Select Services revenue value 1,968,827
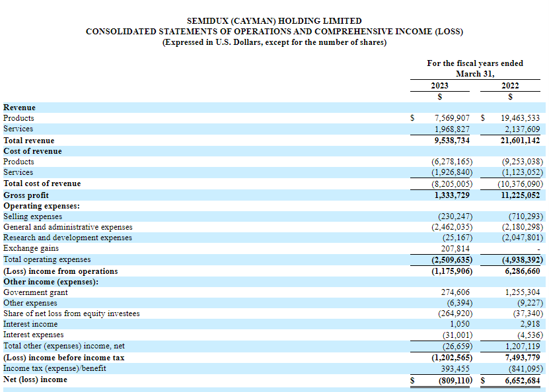This screenshot has height=392, width=549. [x=452, y=129]
